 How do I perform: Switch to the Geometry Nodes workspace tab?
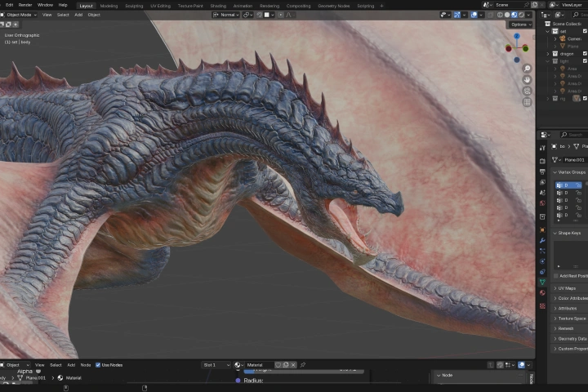coord(334,6)
